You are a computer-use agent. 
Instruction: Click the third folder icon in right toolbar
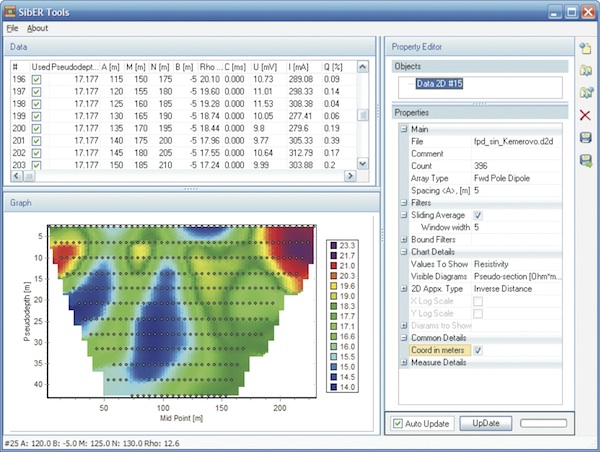coord(585,92)
